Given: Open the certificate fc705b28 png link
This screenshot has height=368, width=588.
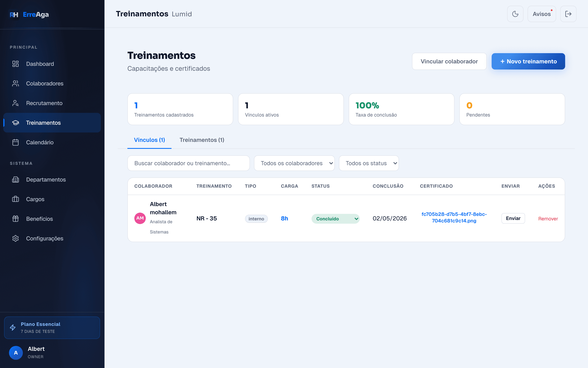Looking at the screenshot, I should click(454, 217).
